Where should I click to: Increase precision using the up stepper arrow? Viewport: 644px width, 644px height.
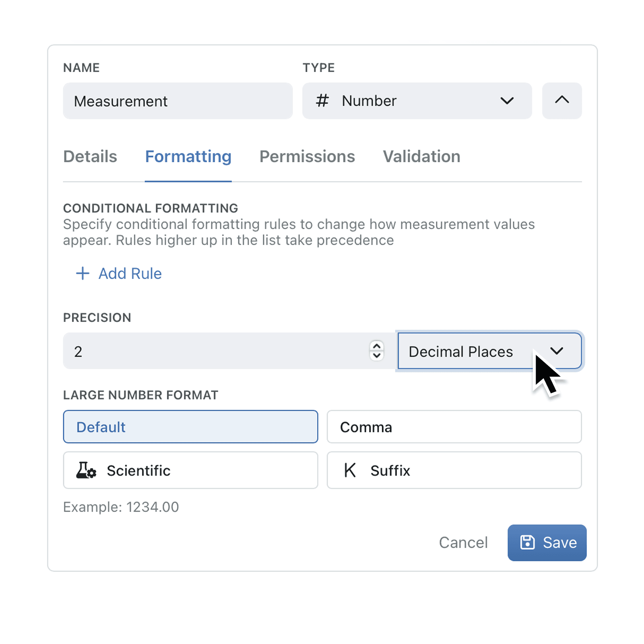coord(376,345)
